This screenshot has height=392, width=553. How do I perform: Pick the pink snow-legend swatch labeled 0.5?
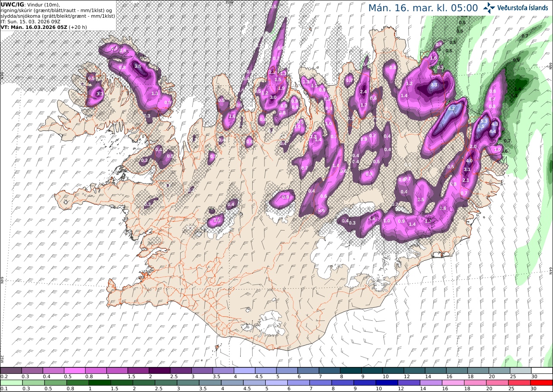(74, 370)
